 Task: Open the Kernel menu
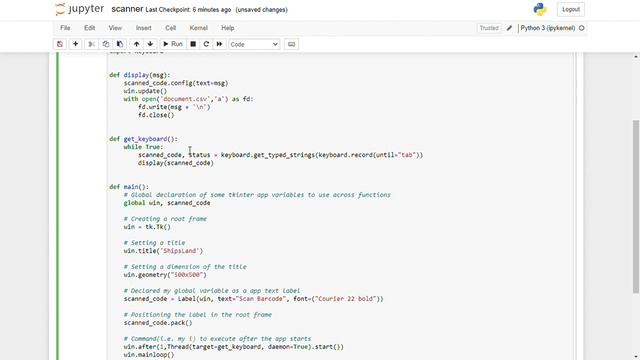click(199, 28)
